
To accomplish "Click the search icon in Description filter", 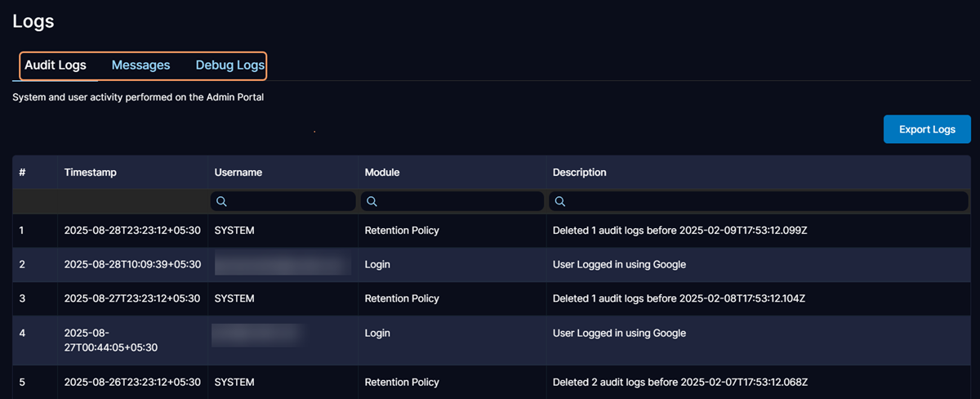I will pyautogui.click(x=560, y=201).
